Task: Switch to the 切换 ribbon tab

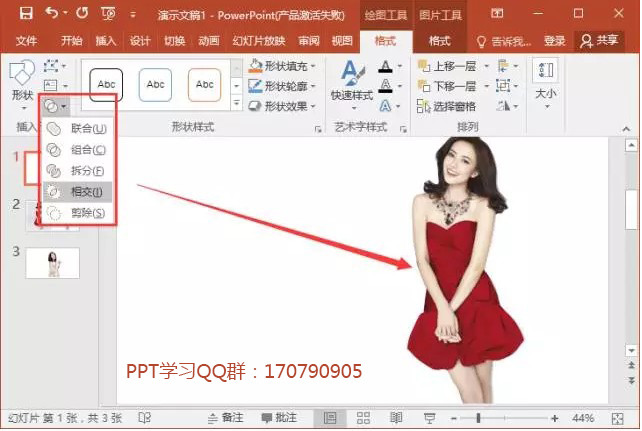Action: (x=174, y=41)
